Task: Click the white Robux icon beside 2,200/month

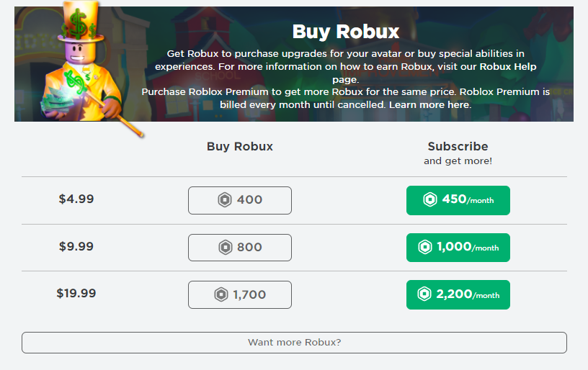Action: pyautogui.click(x=424, y=294)
